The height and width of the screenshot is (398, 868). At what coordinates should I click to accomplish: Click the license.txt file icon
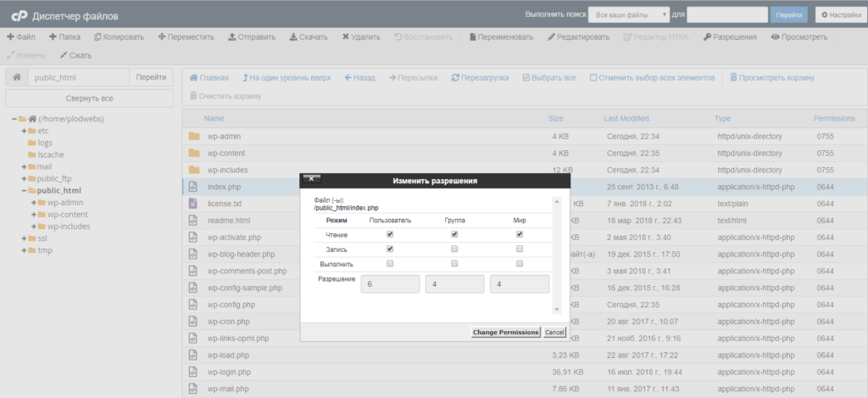193,204
